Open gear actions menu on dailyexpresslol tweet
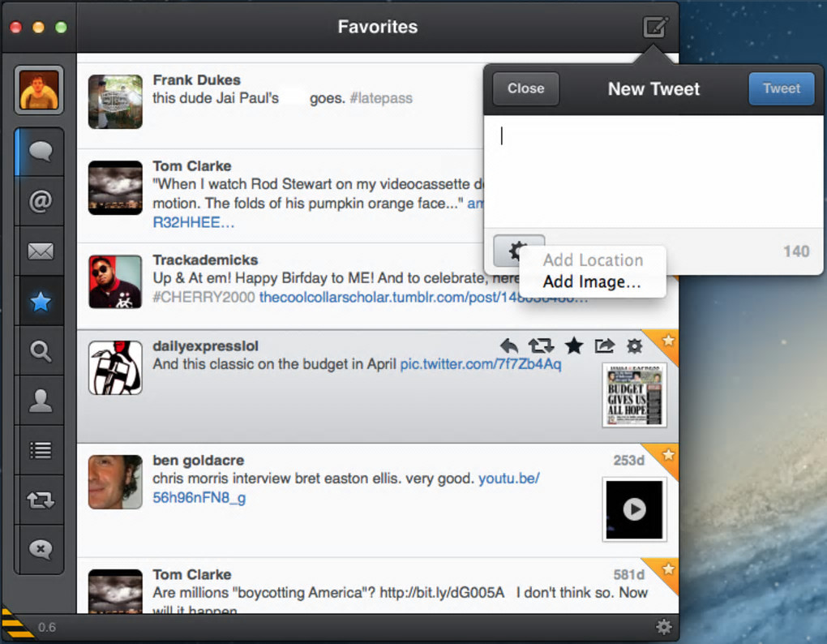The width and height of the screenshot is (827, 644). click(635, 346)
